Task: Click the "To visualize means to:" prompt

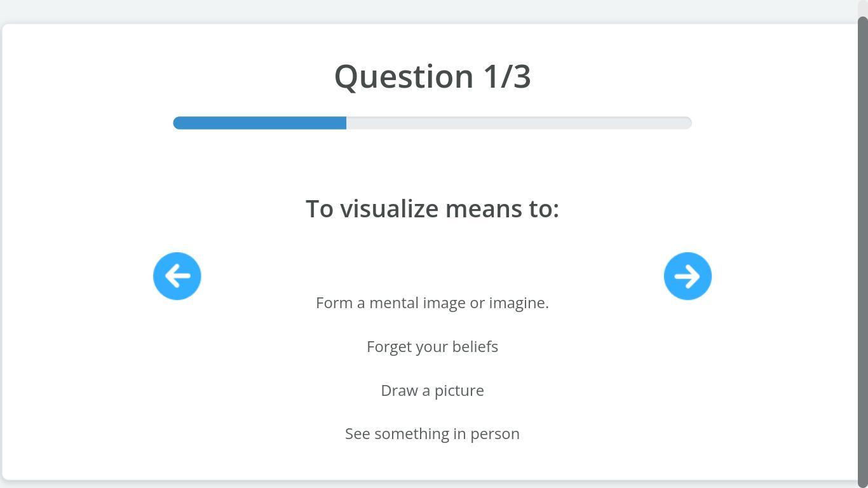Action: pos(432,208)
